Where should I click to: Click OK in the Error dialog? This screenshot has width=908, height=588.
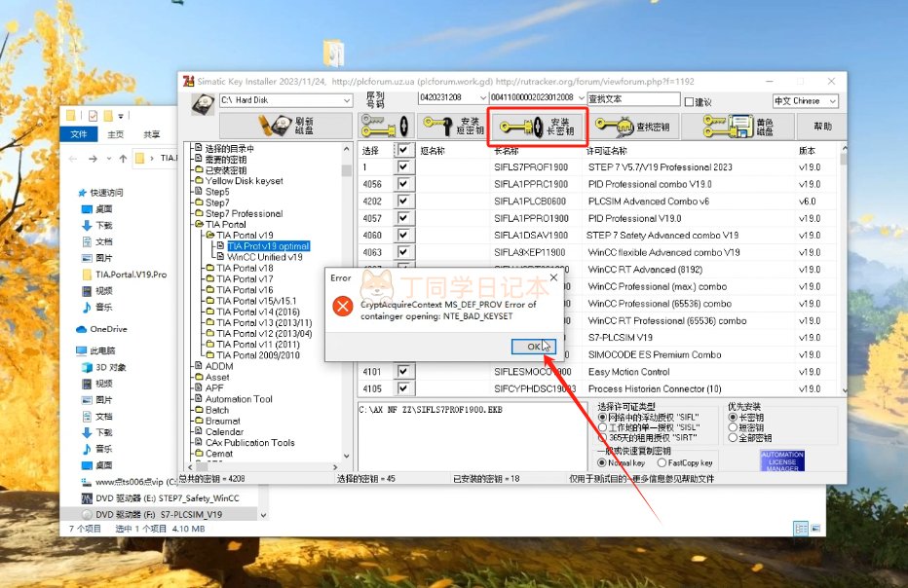[533, 346]
